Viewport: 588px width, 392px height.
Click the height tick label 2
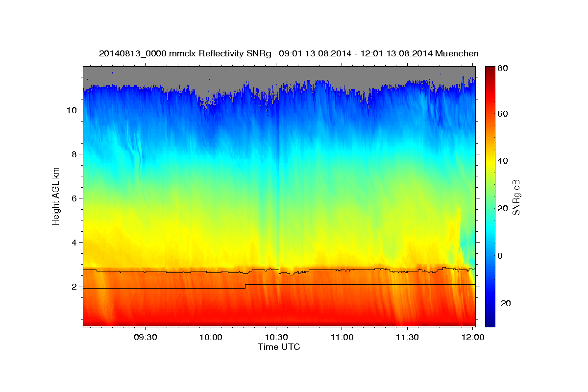coord(74,286)
